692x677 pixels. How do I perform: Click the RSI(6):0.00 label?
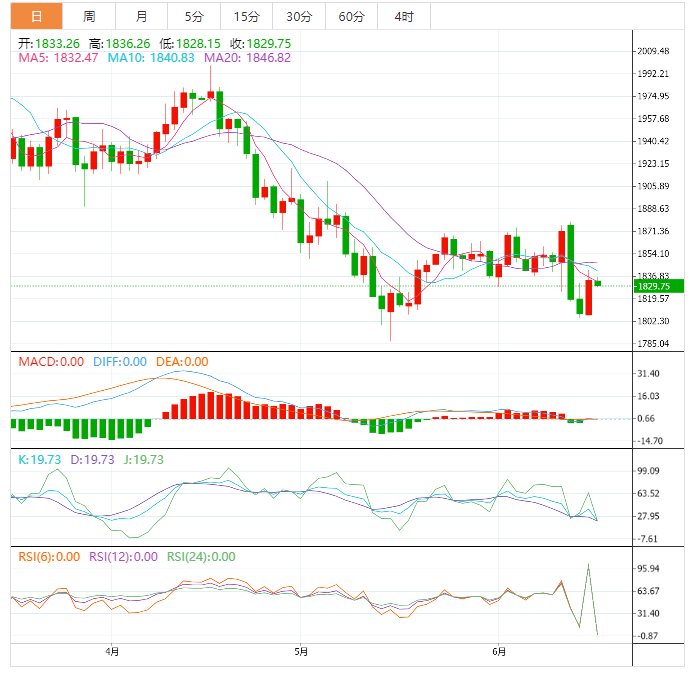tap(49, 557)
